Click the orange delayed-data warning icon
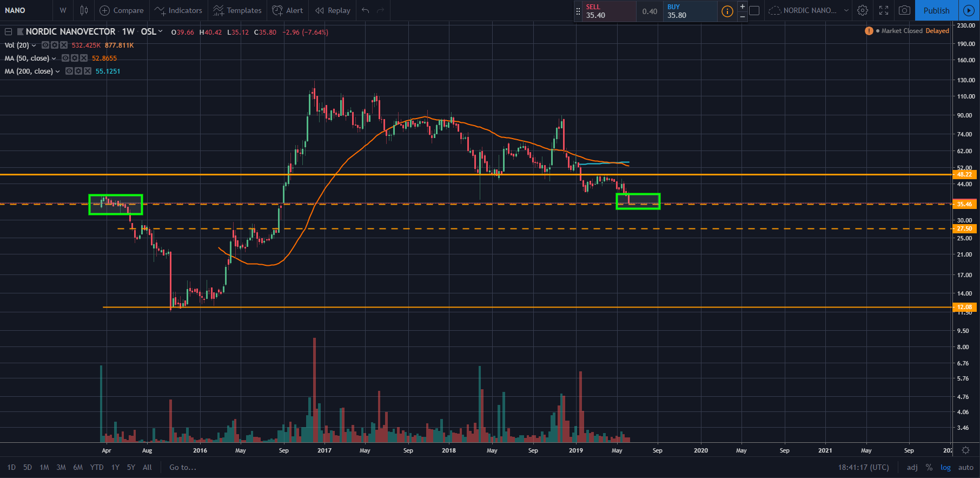This screenshot has width=980, height=478. click(869, 31)
